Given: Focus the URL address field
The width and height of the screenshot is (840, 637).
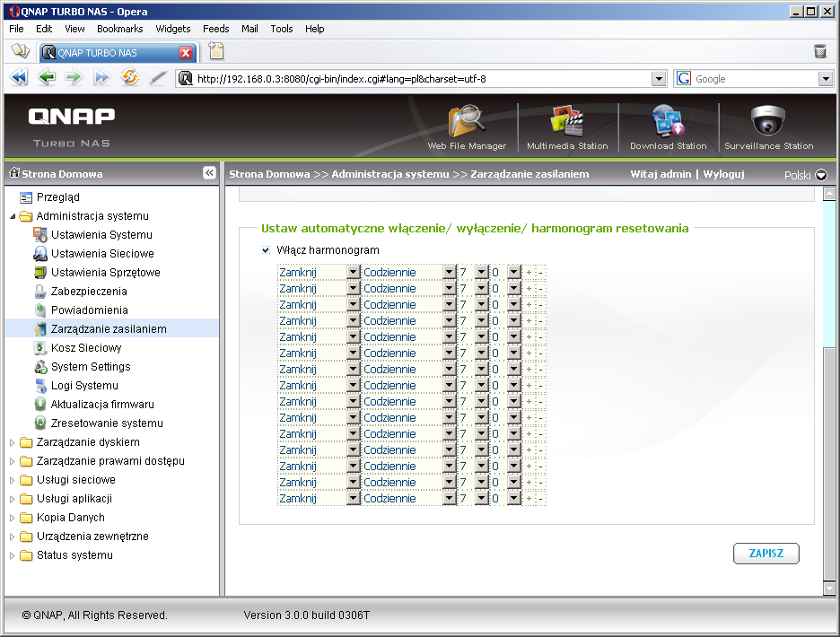Looking at the screenshot, I should pyautogui.click(x=422, y=79).
